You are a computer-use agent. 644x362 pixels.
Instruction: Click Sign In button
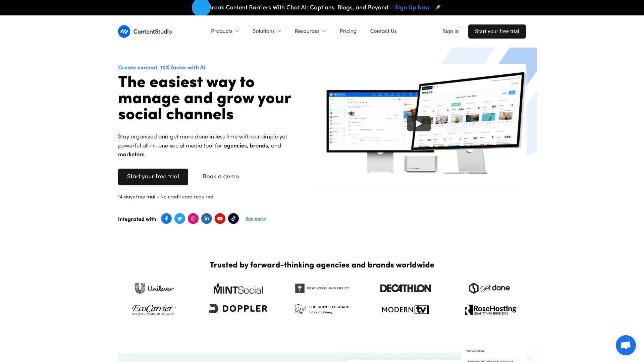click(451, 32)
